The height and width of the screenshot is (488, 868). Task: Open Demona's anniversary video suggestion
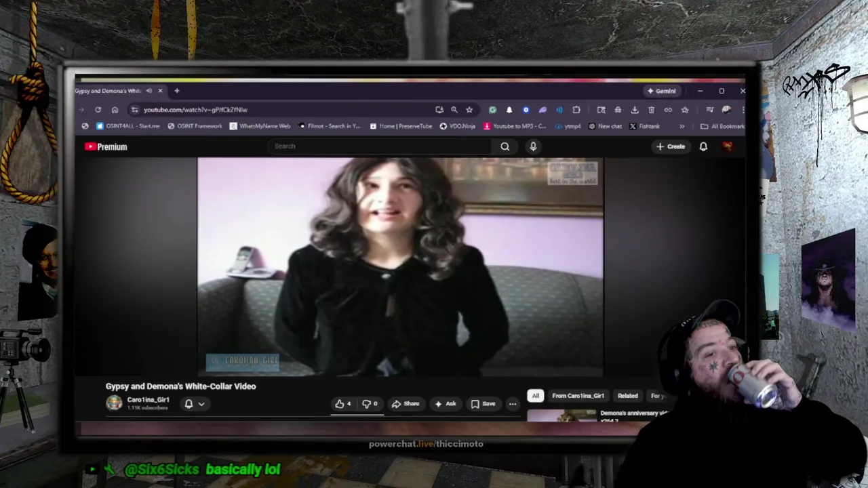(597, 415)
